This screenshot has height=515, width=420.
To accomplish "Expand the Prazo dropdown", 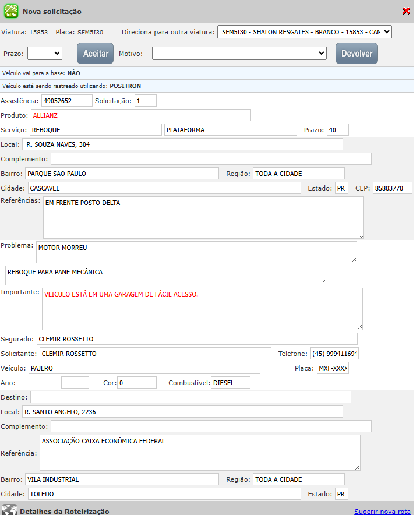I will [x=45, y=53].
